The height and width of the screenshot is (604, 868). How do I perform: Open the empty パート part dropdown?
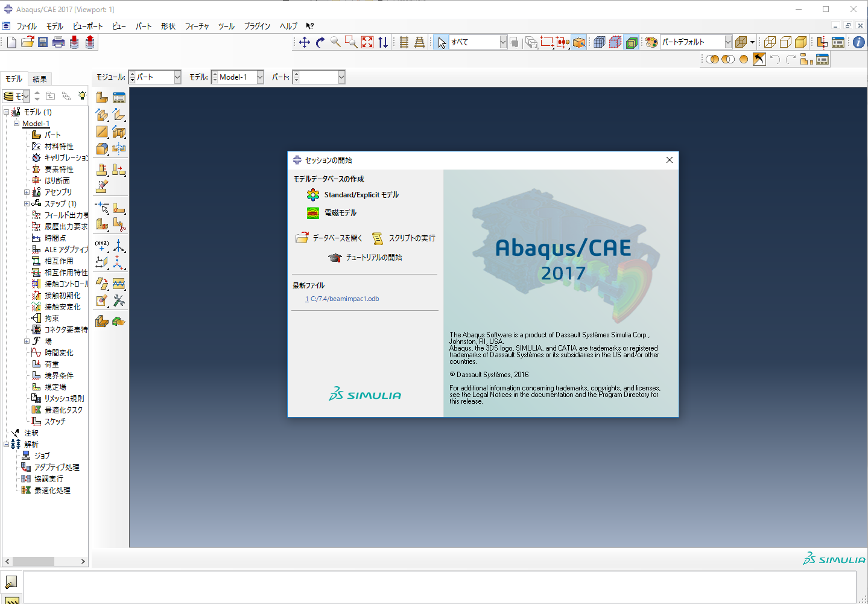coord(319,77)
